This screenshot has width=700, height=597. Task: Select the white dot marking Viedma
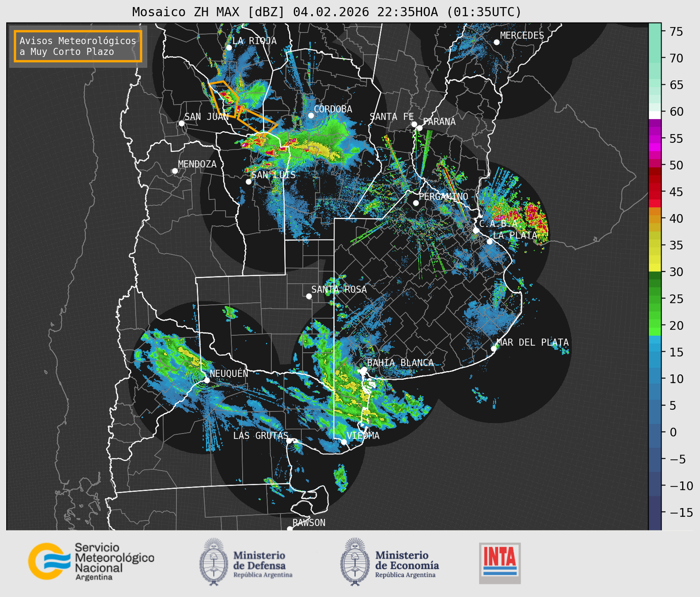[344, 442]
